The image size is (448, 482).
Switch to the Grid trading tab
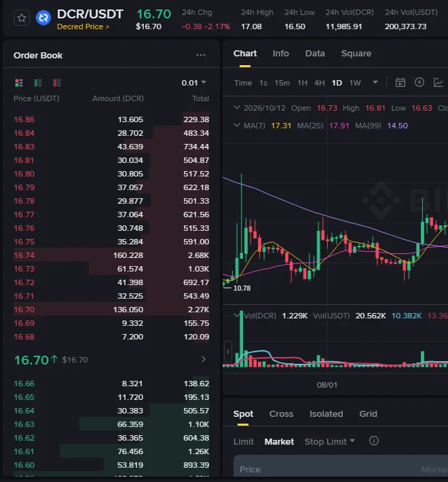coord(368,413)
